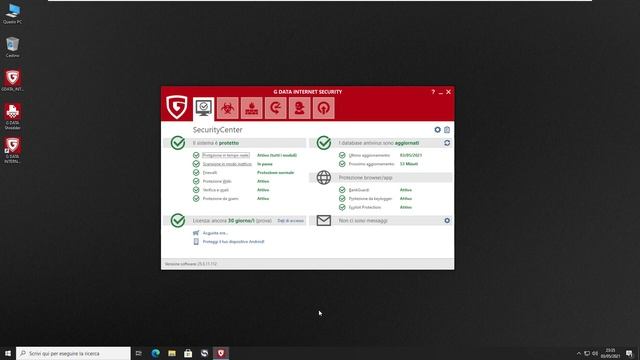640x360 pixels.
Task: Select the GDATA_INT installer desktop icon
Action: click(x=12, y=80)
